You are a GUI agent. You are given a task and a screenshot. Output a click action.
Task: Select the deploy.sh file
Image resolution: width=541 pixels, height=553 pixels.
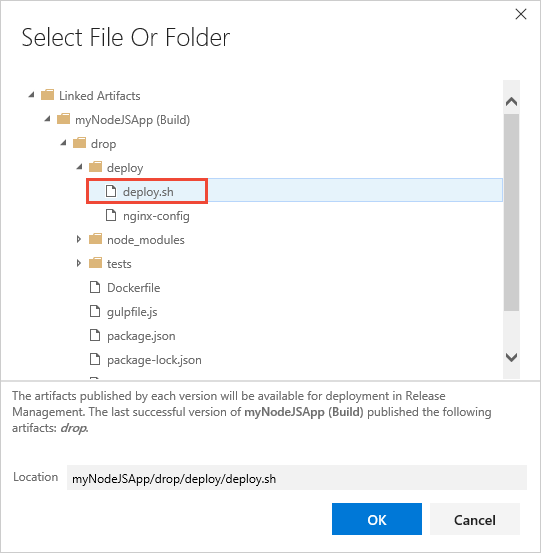point(148,192)
